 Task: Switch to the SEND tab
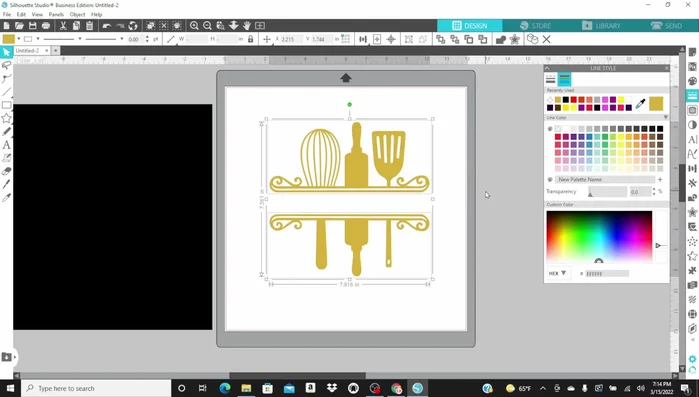pos(666,26)
